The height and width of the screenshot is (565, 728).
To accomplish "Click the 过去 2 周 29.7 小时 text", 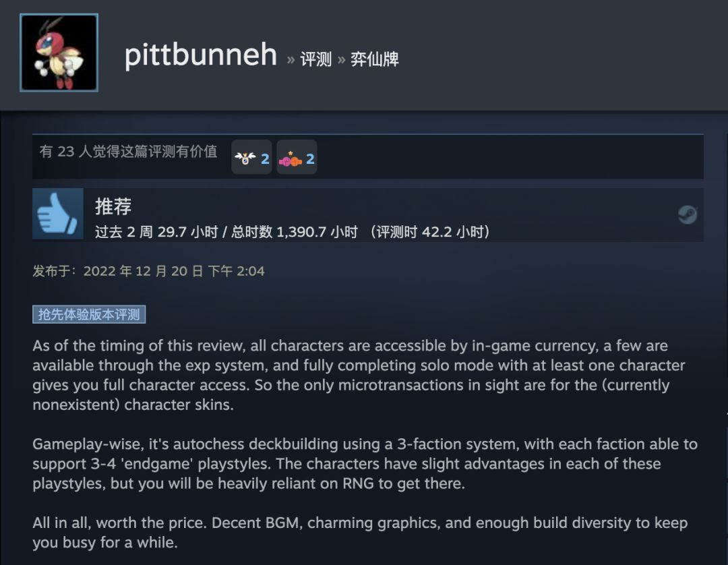I will 156,232.
